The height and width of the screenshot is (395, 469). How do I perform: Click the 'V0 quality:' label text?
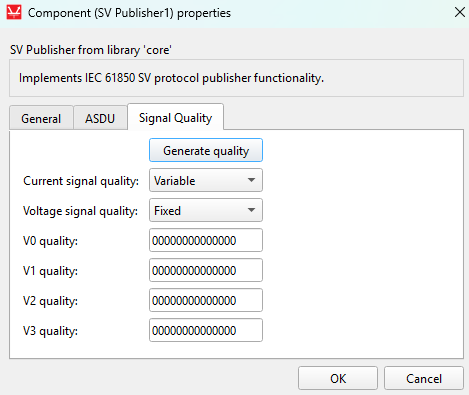coord(50,241)
